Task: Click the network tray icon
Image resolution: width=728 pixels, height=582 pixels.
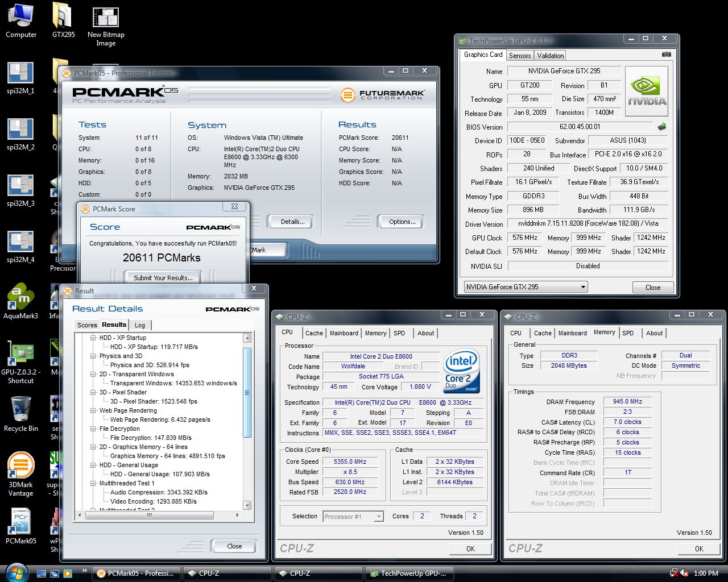Action: pos(674,573)
